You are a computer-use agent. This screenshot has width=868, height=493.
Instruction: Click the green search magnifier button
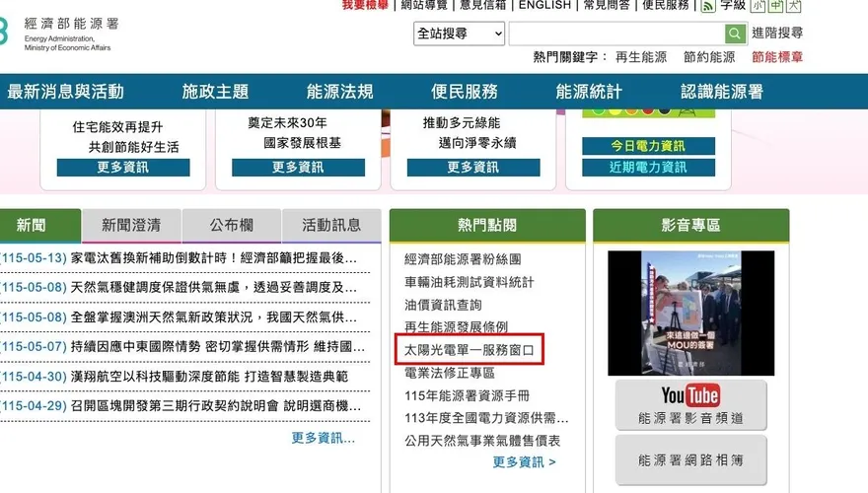[x=735, y=34]
